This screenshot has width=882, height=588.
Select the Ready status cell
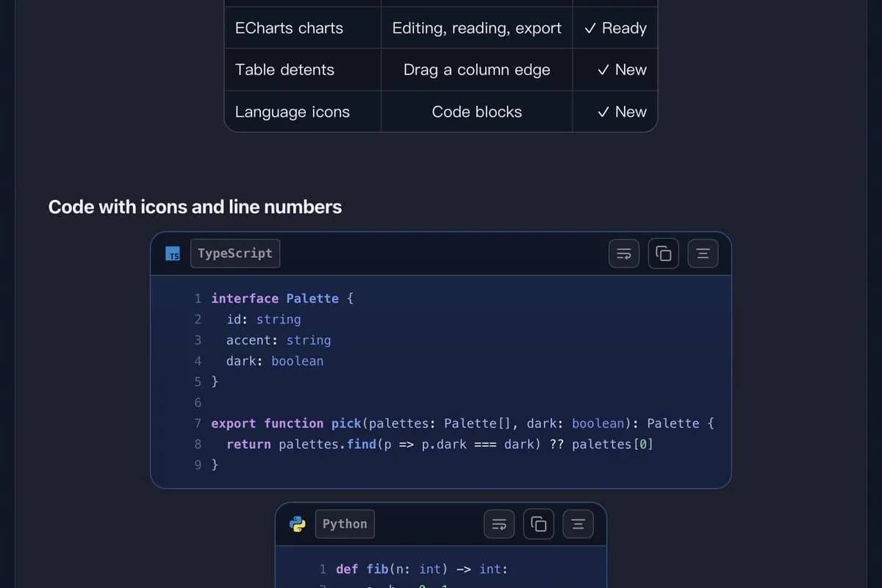point(615,28)
